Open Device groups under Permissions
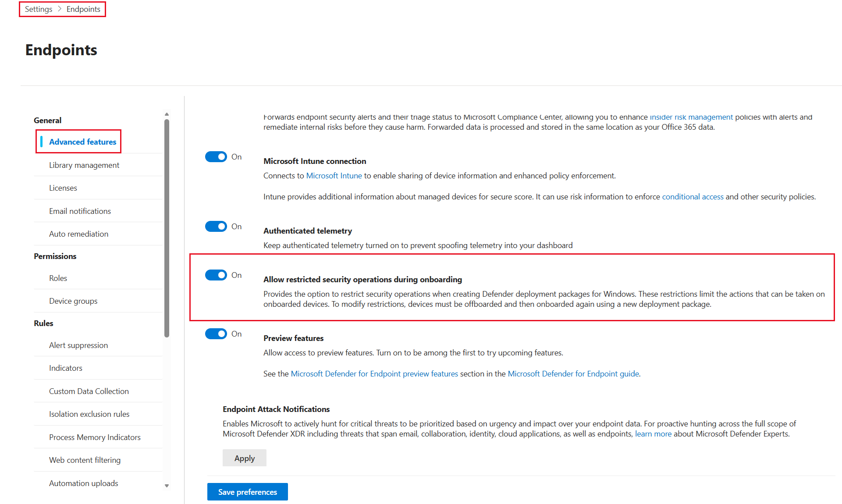The height and width of the screenshot is (504, 842). point(73,301)
